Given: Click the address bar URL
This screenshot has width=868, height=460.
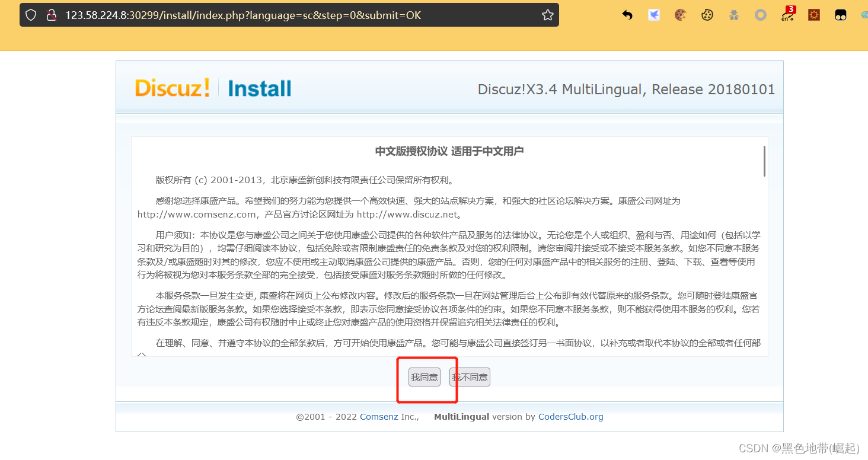Looking at the screenshot, I should coord(244,14).
